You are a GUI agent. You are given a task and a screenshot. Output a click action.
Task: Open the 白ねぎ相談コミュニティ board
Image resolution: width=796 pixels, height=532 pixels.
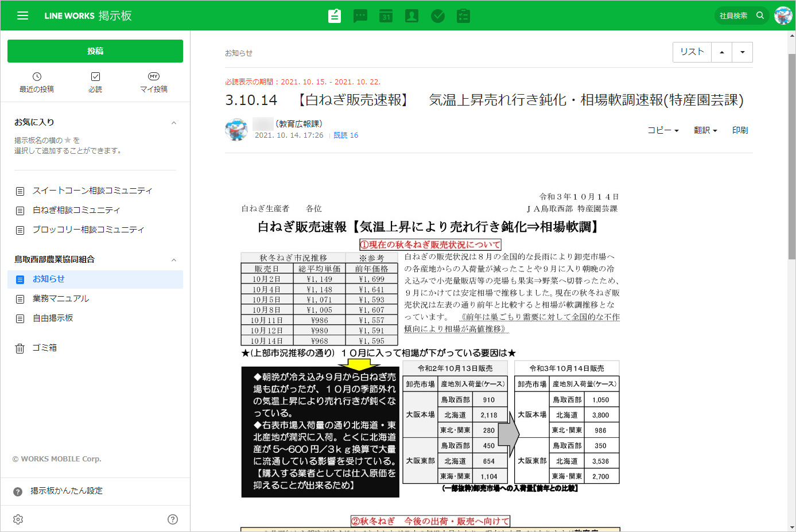[x=76, y=210]
